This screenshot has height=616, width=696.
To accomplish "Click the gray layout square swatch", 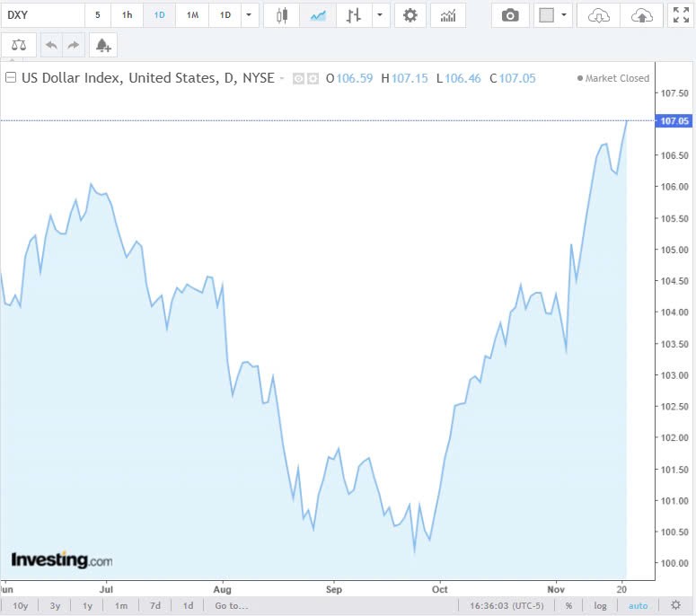I will tap(546, 15).
